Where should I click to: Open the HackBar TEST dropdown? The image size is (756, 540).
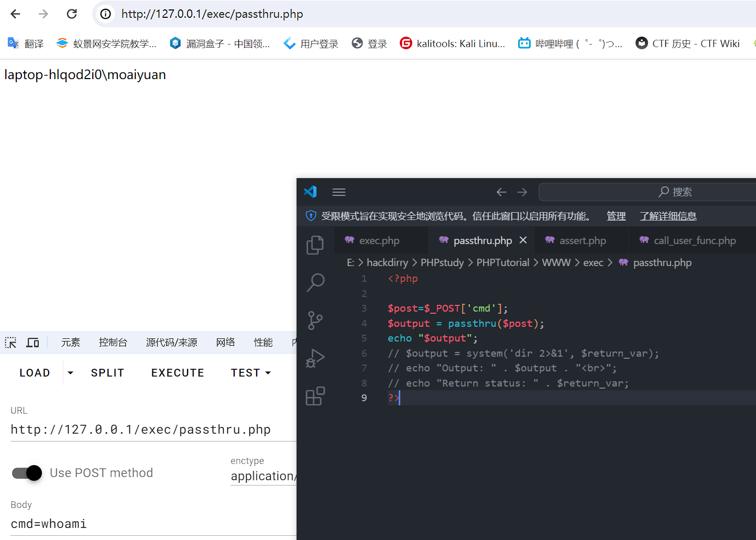251,373
